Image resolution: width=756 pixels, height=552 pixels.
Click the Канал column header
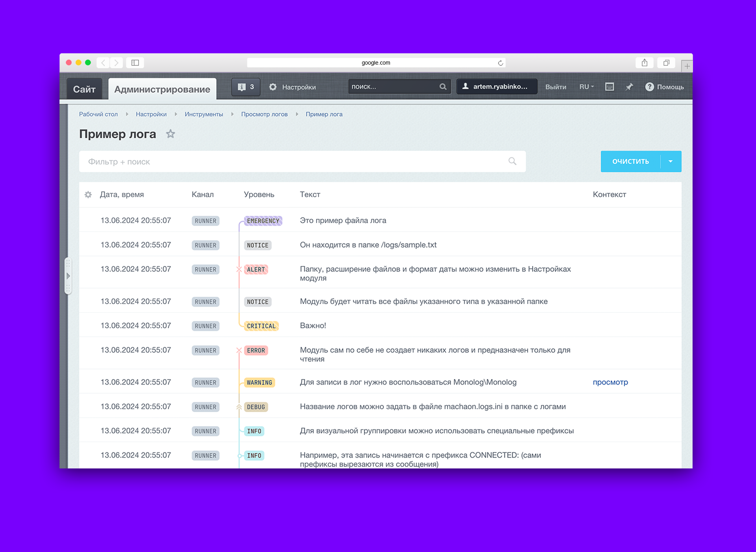click(203, 195)
